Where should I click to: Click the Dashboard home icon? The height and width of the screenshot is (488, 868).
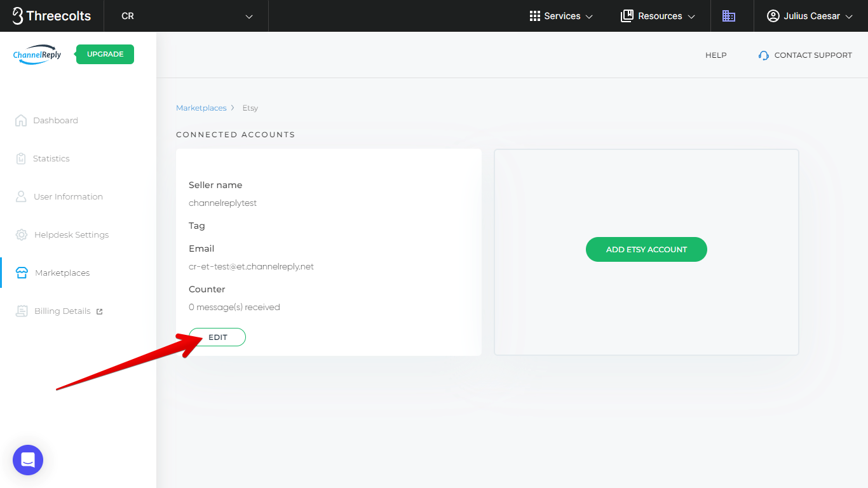pyautogui.click(x=21, y=120)
